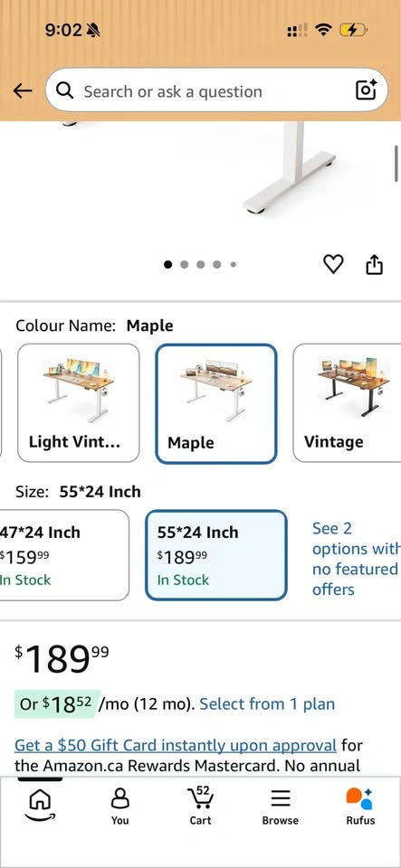Tap magnifying glass search icon
Viewport: 401px width, 868px height.
click(65, 90)
